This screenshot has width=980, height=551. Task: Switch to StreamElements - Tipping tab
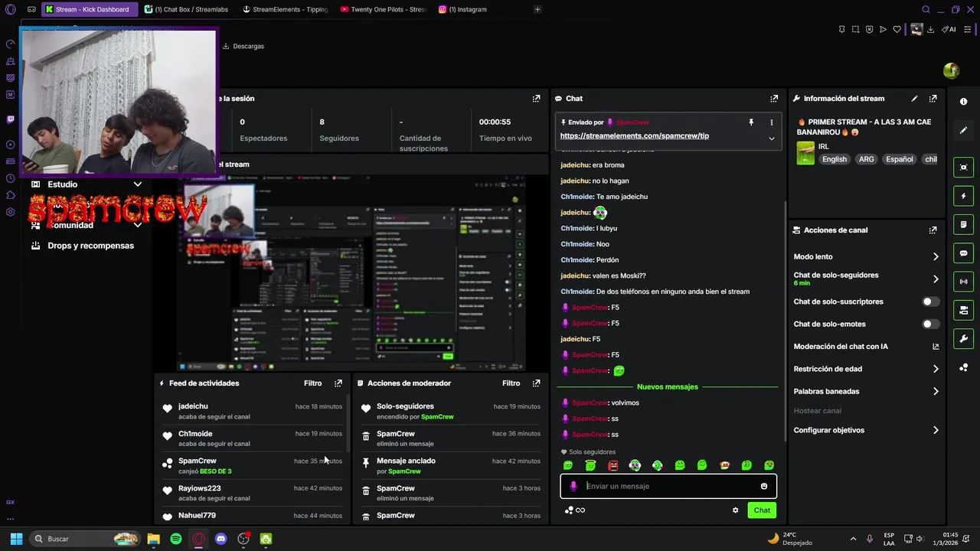(x=285, y=9)
